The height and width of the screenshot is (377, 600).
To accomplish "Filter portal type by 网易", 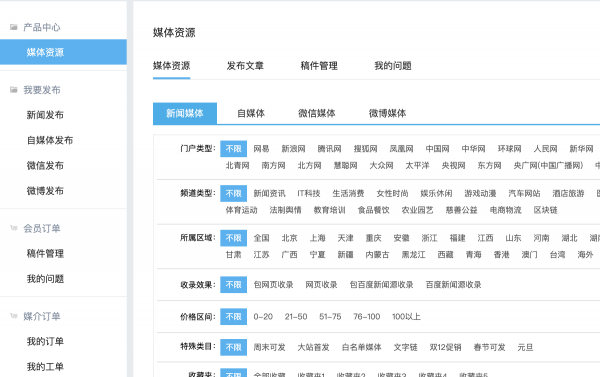I will [261, 149].
